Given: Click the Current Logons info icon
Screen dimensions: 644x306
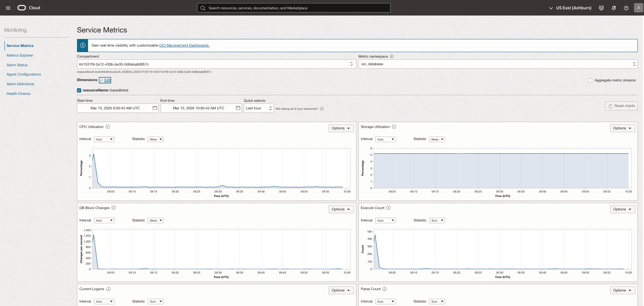Looking at the screenshot, I should tap(108, 289).
